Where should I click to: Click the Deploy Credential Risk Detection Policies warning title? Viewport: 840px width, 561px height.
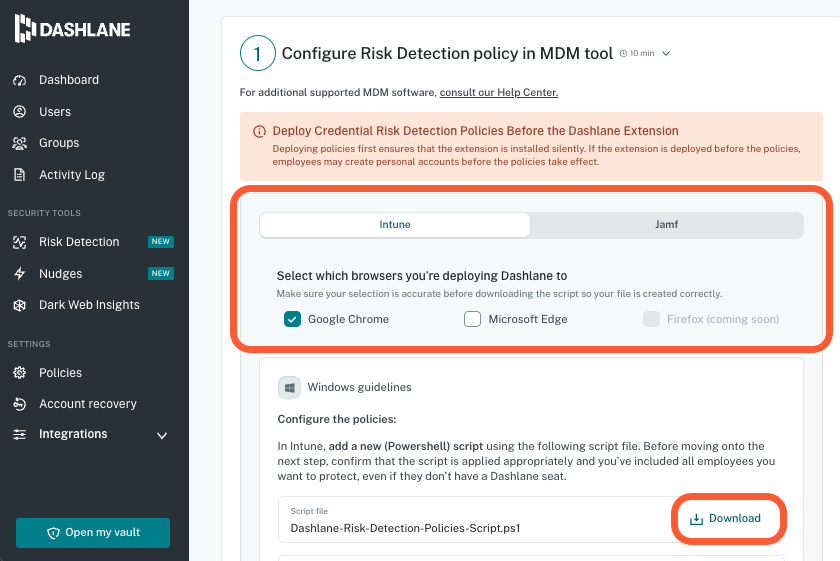pos(475,131)
